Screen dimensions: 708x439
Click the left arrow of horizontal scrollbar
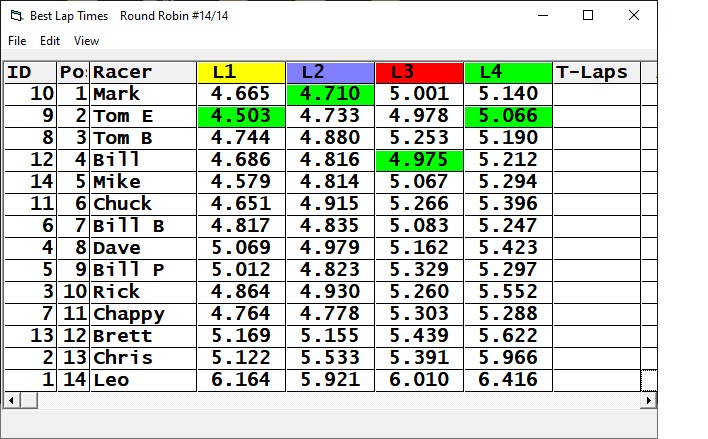tap(11, 400)
